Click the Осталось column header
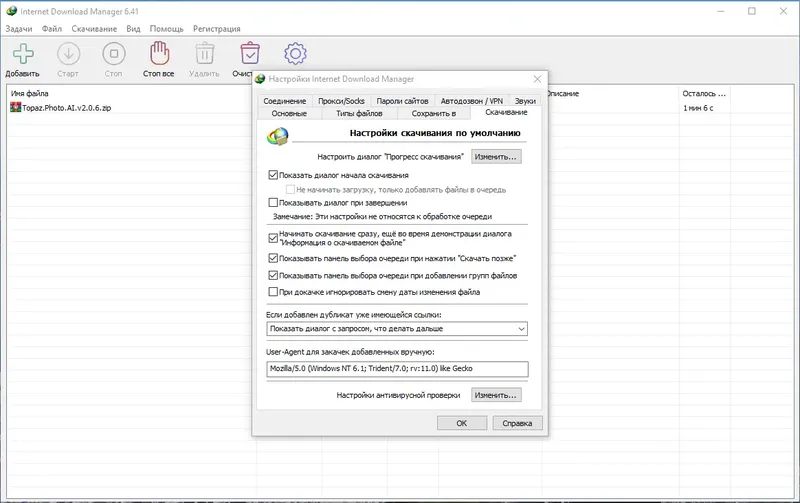Screen dimensions: 800x503 click(x=704, y=93)
